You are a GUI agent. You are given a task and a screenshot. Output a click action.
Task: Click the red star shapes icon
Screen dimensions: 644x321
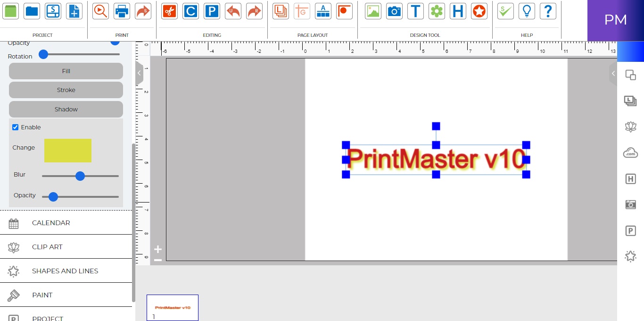point(479,11)
